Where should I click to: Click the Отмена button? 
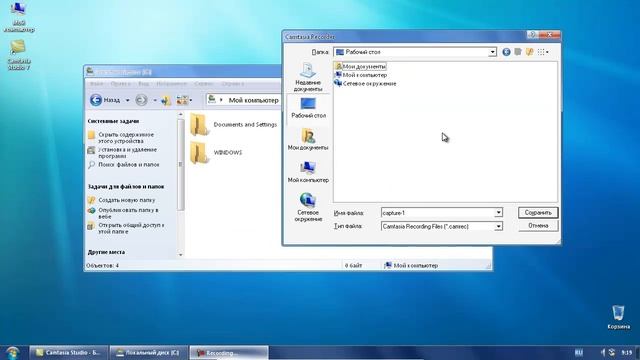[x=538, y=226]
